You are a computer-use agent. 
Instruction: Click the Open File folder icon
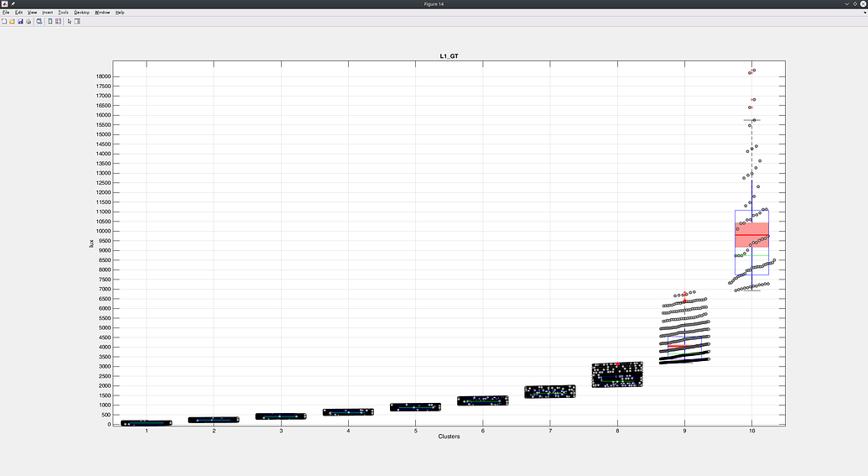point(12,21)
